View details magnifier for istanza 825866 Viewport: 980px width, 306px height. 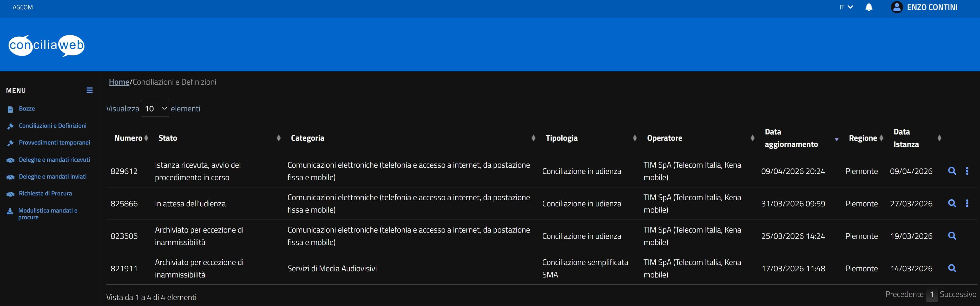(x=952, y=203)
